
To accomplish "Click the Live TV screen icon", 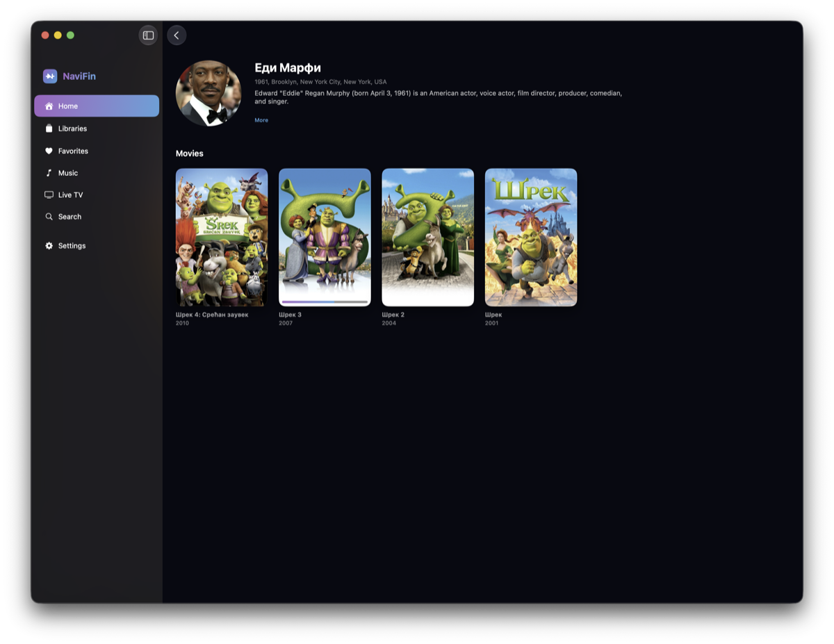I will click(49, 195).
